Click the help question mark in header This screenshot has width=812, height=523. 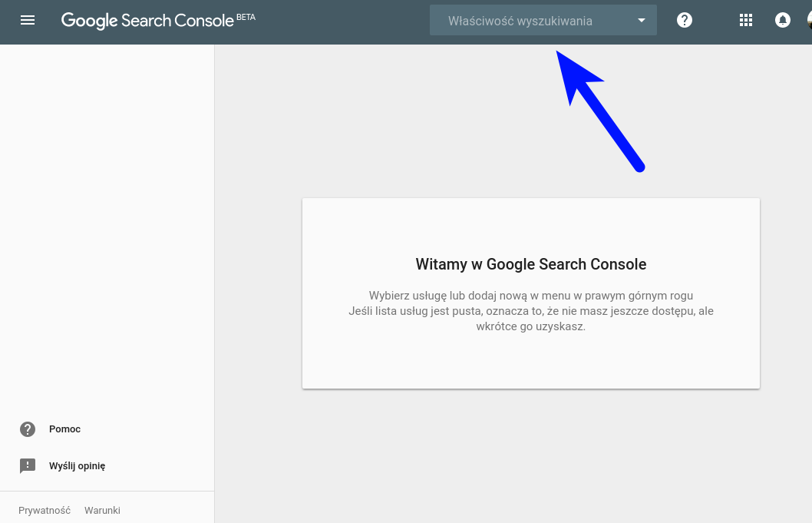(685, 21)
